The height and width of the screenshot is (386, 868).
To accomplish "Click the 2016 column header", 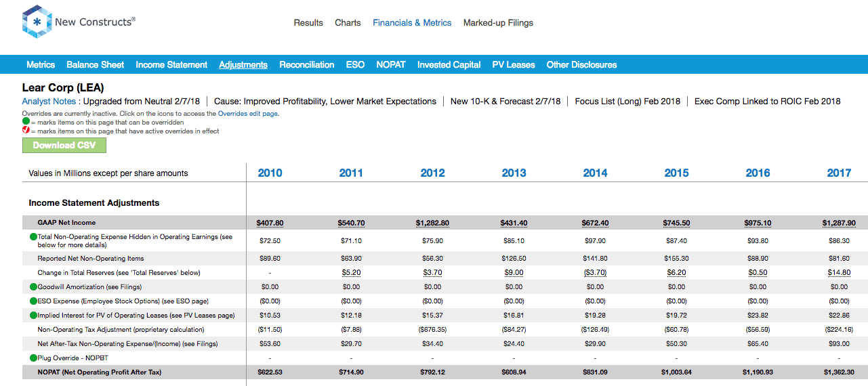I will pyautogui.click(x=758, y=173).
